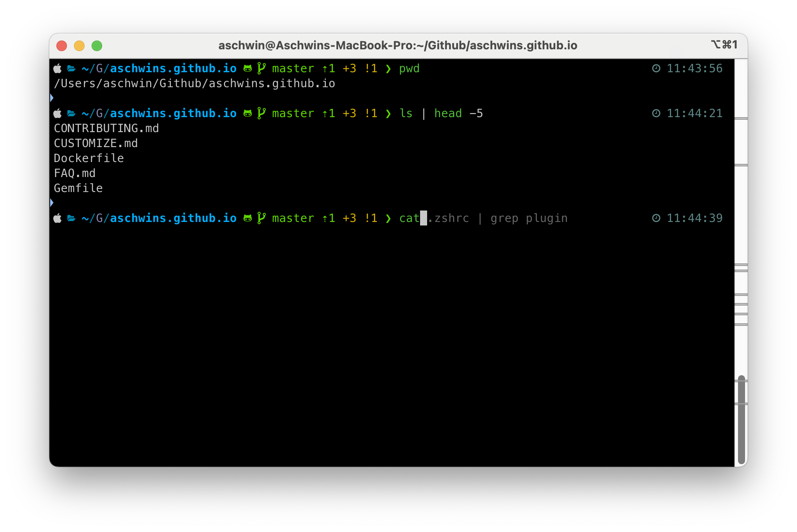Click the clock icon beside 11:44:21
The height and width of the screenshot is (532, 797).
(x=656, y=113)
